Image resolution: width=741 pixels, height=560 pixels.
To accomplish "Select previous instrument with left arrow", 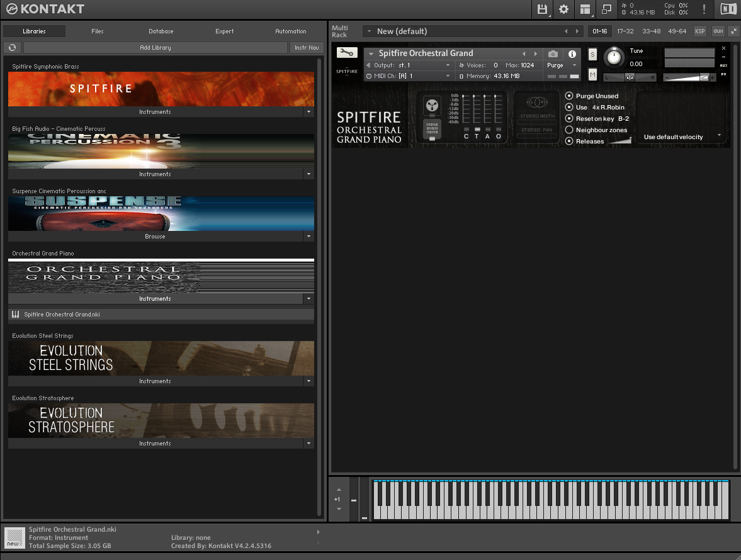I will click(x=524, y=54).
